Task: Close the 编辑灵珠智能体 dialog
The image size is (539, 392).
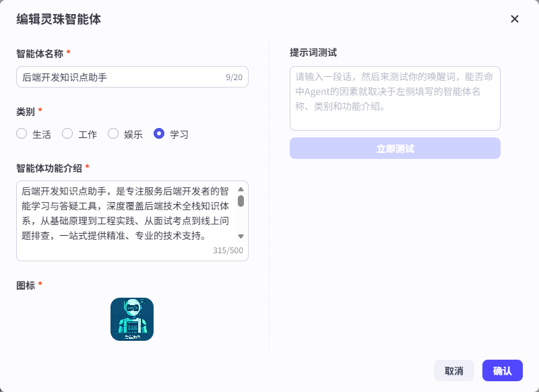Action: (514, 20)
